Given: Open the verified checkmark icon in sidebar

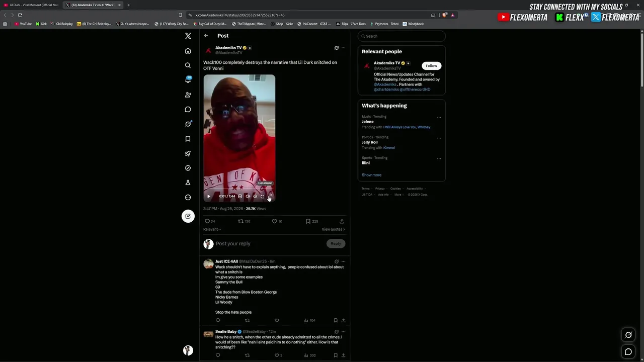Looking at the screenshot, I should coord(188,168).
